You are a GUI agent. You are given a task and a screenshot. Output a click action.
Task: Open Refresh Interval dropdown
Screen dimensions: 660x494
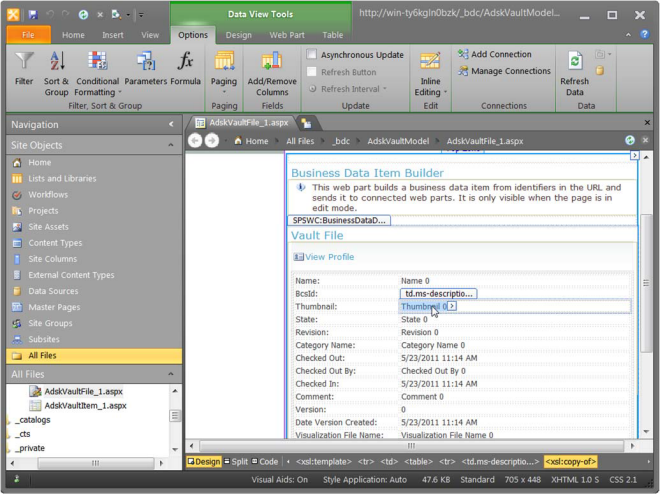point(348,89)
